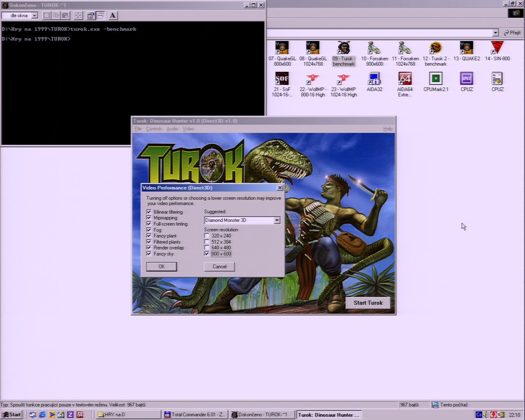Switch to Total Commander 6.01 taskbar button
Image resolution: width=525 pixels, height=420 pixels.
(195, 415)
